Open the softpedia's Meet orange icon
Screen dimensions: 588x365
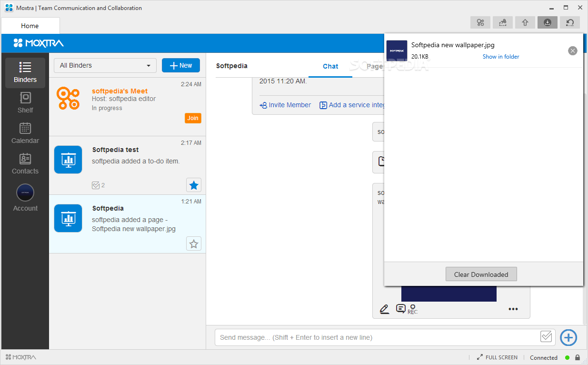(x=68, y=99)
